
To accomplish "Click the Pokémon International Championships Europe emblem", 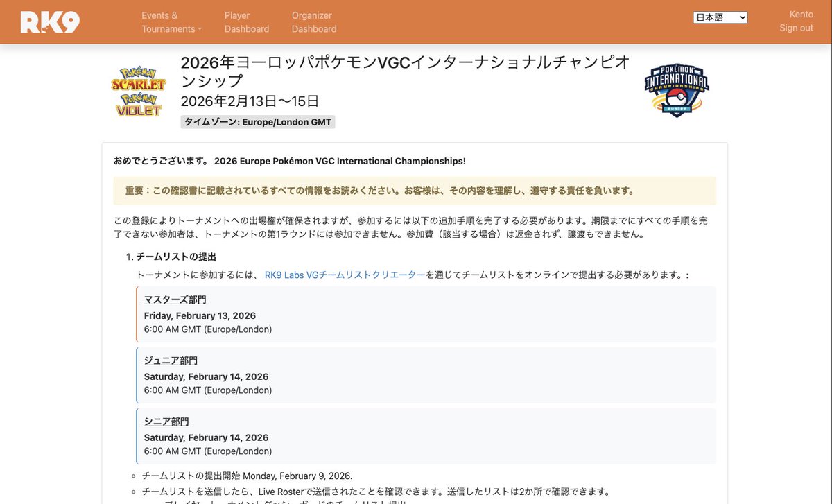I will (x=676, y=88).
